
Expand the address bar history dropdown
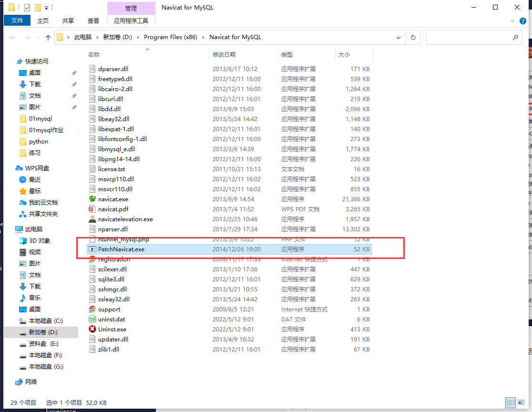[399, 37]
